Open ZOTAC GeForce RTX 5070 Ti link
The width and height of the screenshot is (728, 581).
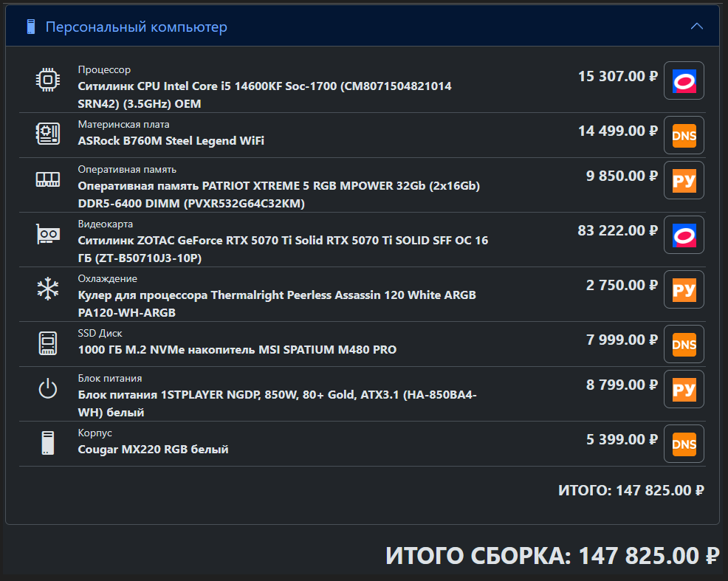coord(283,250)
